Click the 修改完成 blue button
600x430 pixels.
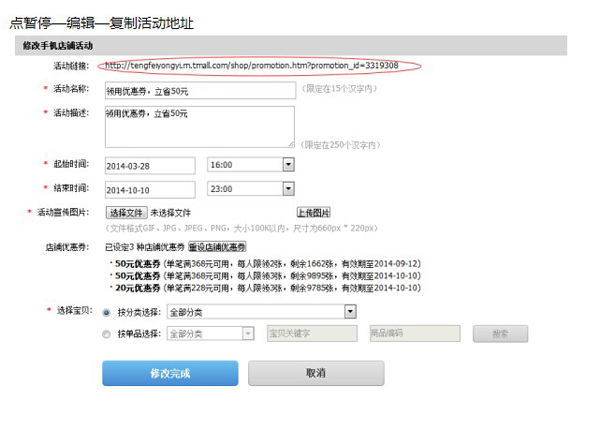click(170, 373)
